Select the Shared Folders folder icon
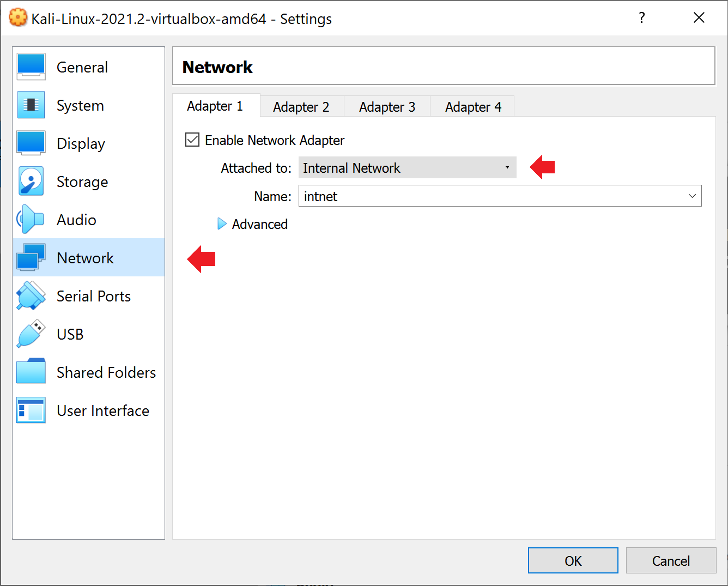This screenshot has height=586, width=728. 31,372
